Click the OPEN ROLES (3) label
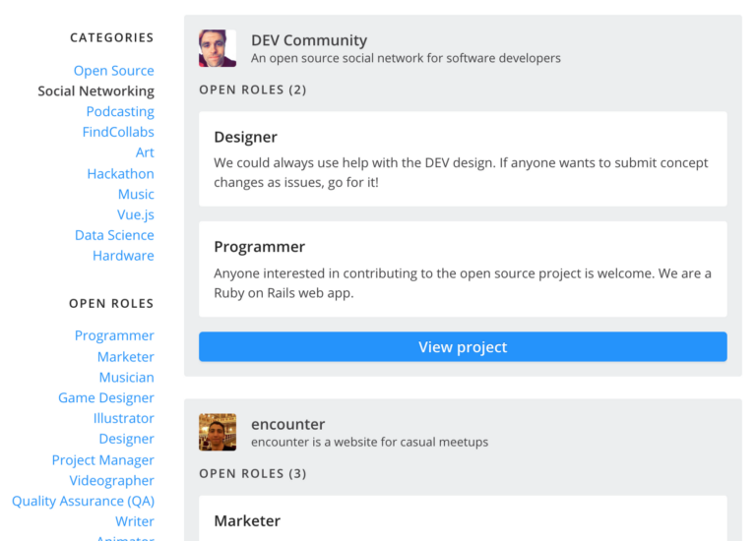 [253, 474]
